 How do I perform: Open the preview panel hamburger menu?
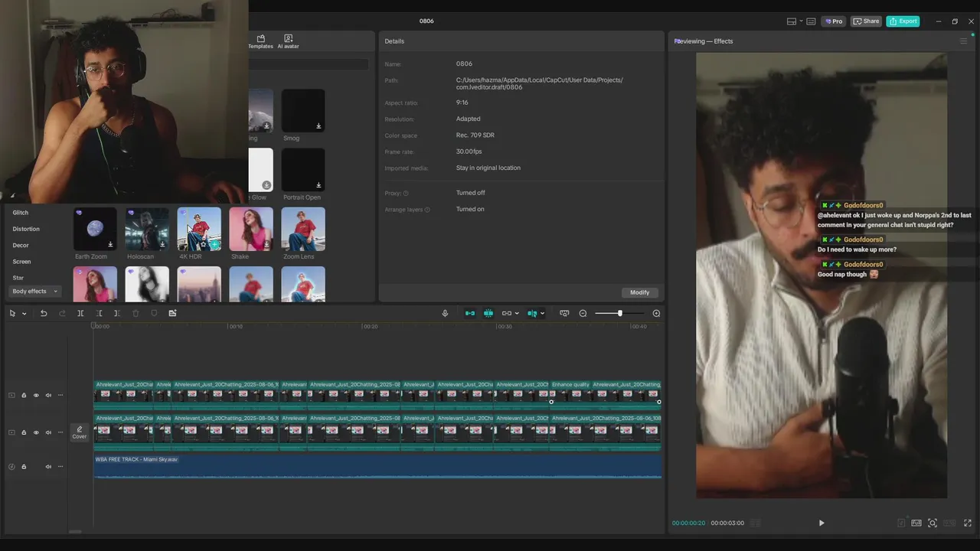[963, 41]
